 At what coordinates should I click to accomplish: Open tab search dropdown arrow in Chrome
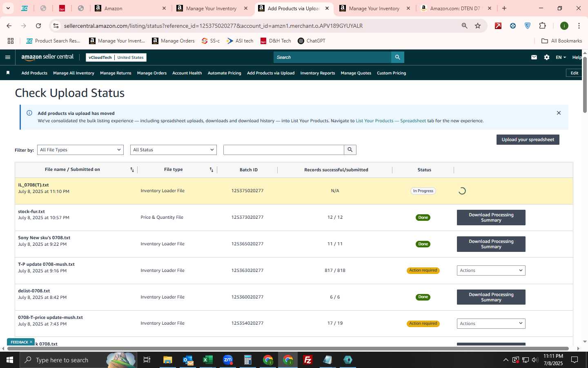click(8, 8)
